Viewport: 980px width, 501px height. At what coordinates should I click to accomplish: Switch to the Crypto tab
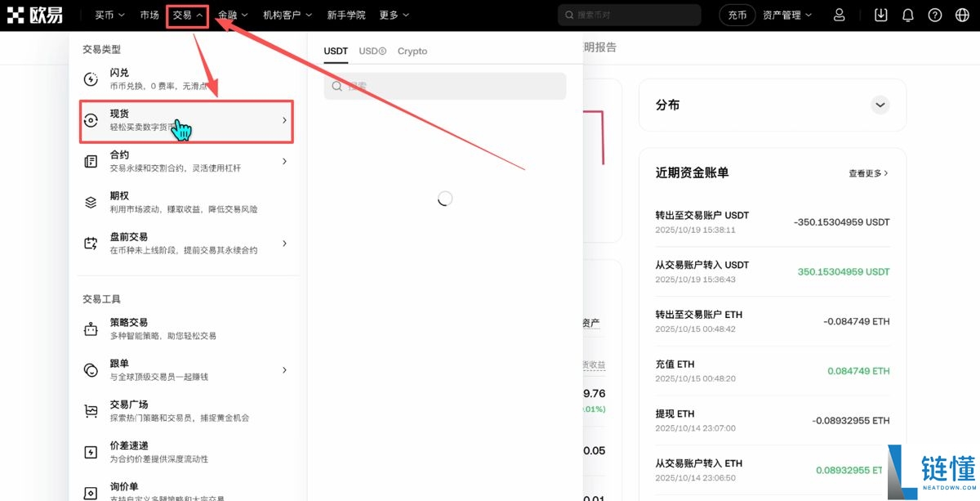tap(412, 51)
